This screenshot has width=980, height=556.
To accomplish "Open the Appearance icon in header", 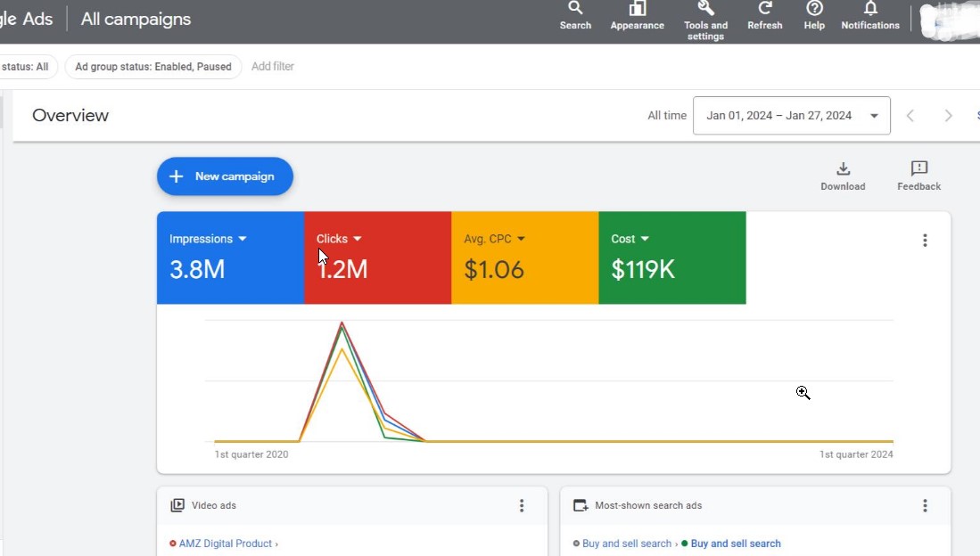I will click(x=637, y=9).
